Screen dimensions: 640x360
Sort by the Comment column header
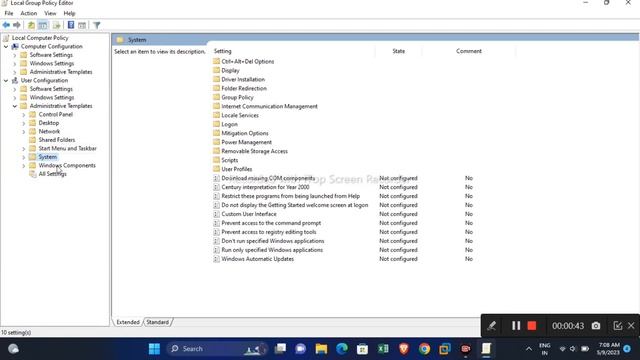point(469,51)
